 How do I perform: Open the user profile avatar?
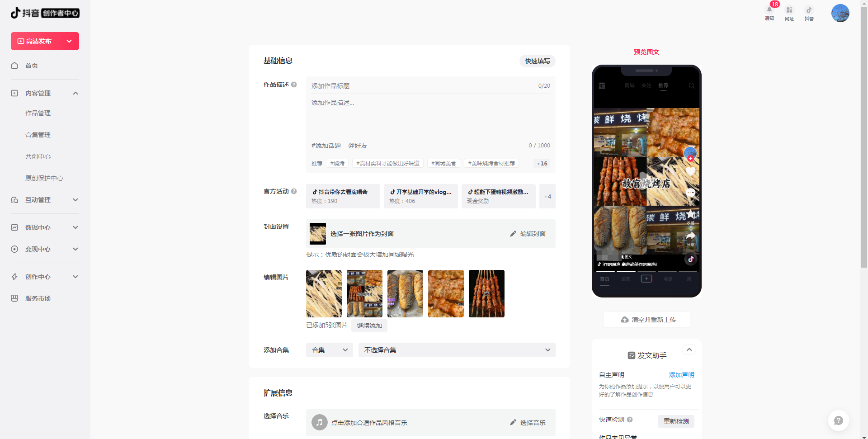[840, 13]
